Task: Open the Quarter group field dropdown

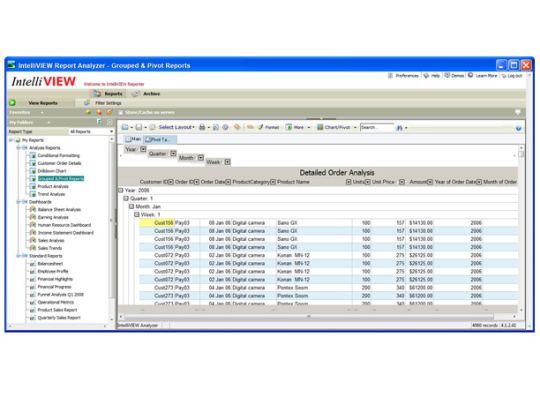Action: 173,154
